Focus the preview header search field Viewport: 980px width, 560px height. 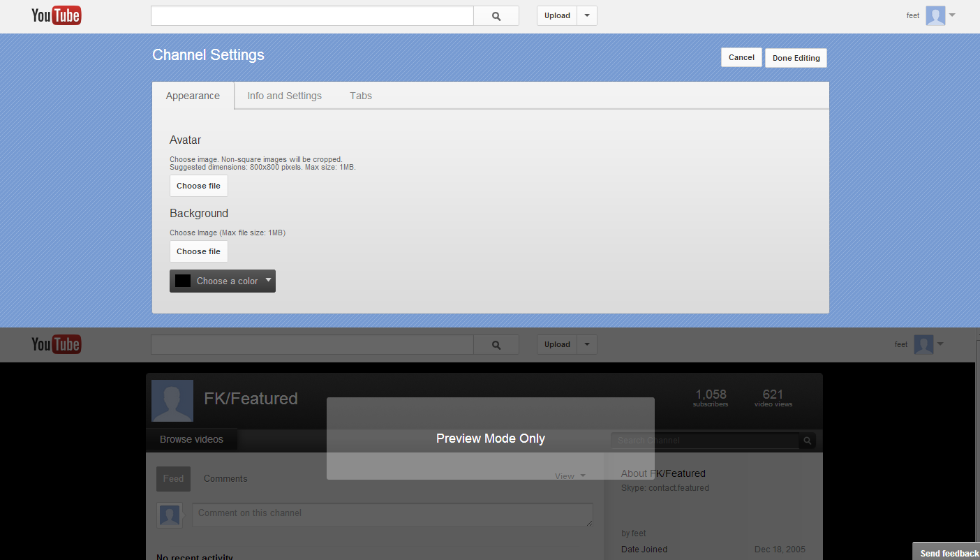click(312, 345)
